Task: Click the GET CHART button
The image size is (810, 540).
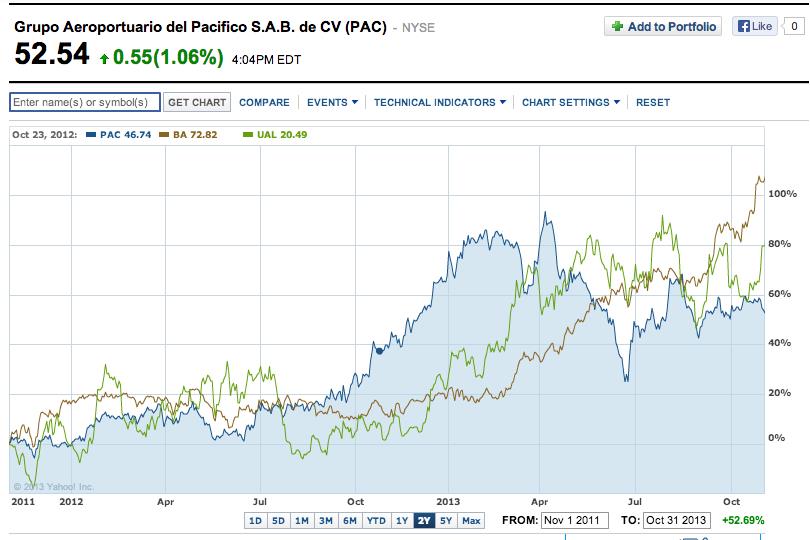Action: coord(197,102)
